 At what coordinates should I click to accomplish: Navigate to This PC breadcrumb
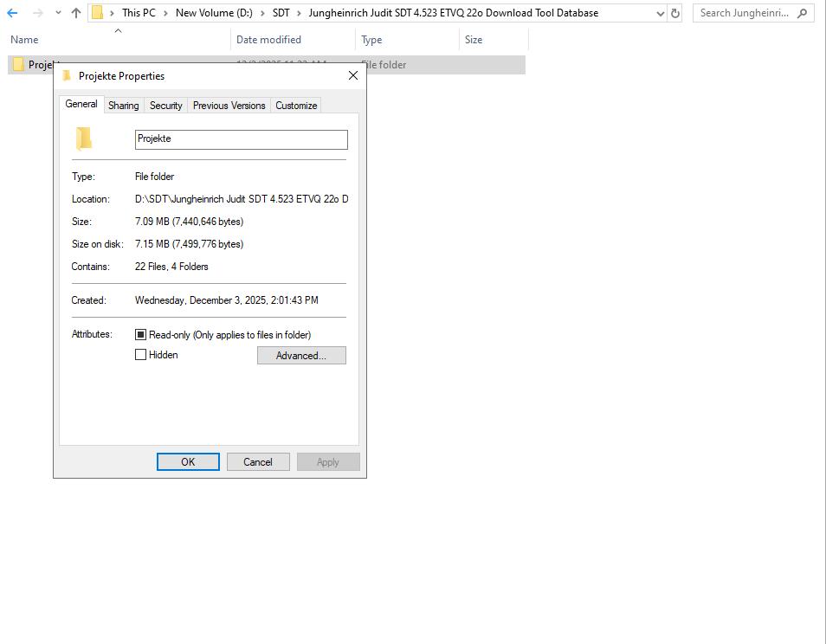coord(139,13)
